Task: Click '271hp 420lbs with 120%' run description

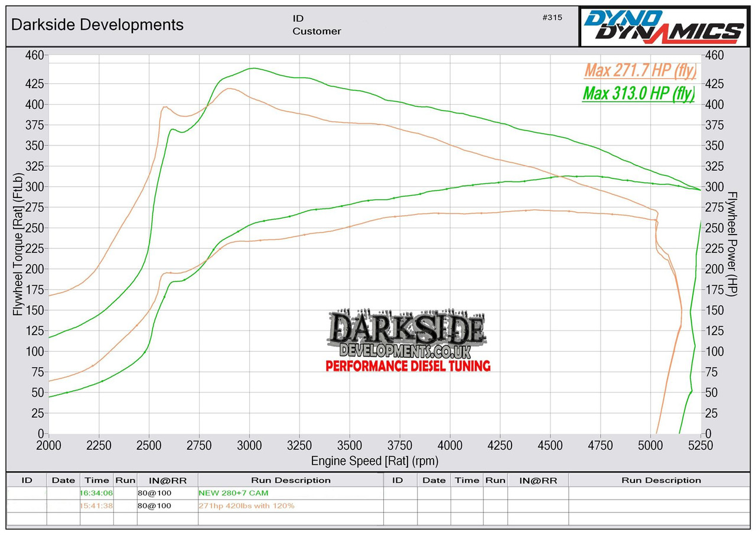Action: 247,506
